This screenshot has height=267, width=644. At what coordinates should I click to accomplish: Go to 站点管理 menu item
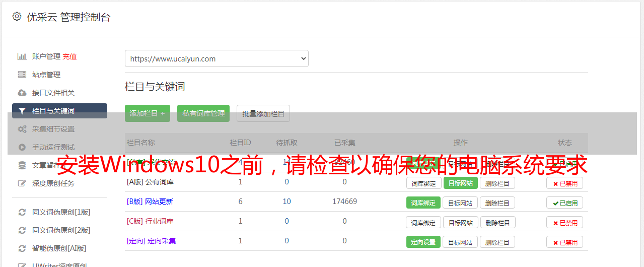(x=46, y=75)
